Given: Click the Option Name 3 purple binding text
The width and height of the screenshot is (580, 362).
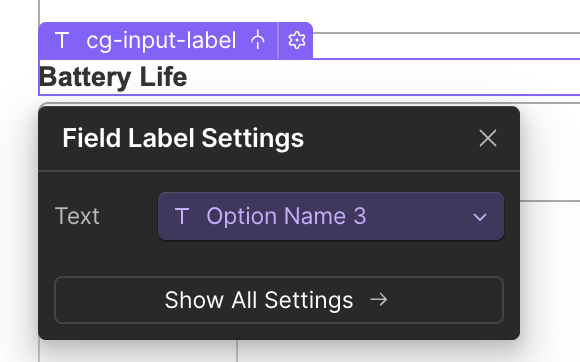Looking at the screenshot, I should pos(286,216).
